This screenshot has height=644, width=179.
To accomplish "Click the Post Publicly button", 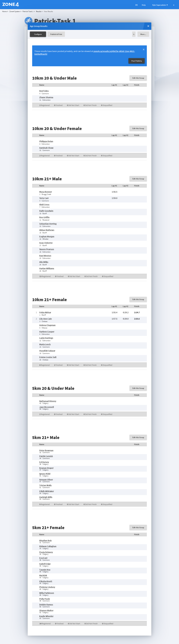I will coord(137,61).
